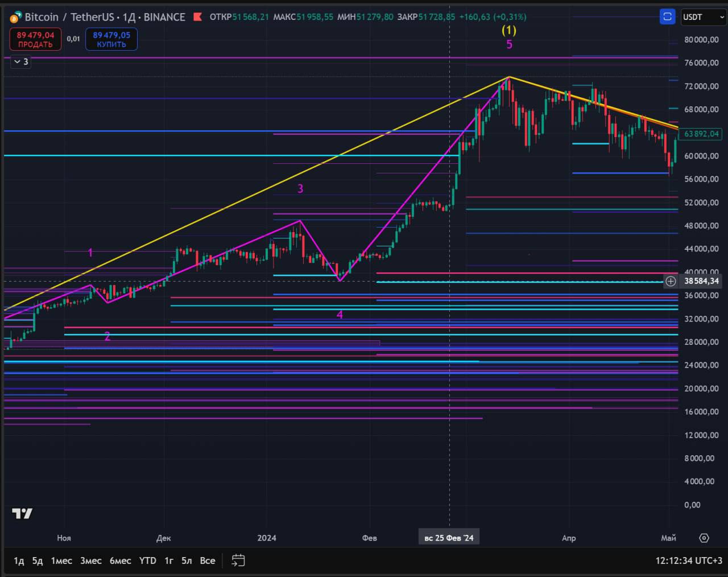Click the TradingView logo on chart

click(22, 513)
